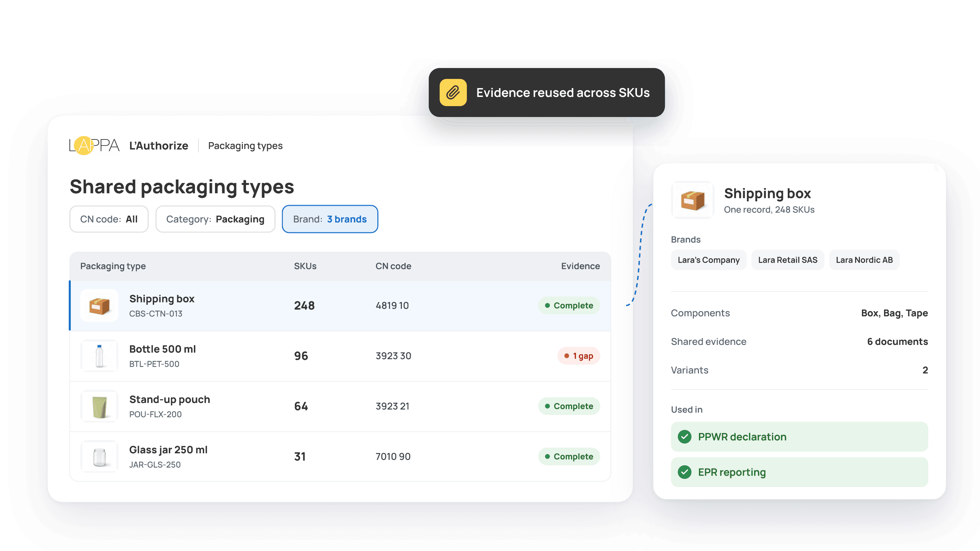
Task: Open the Category: Packaging filter
Action: (x=215, y=219)
